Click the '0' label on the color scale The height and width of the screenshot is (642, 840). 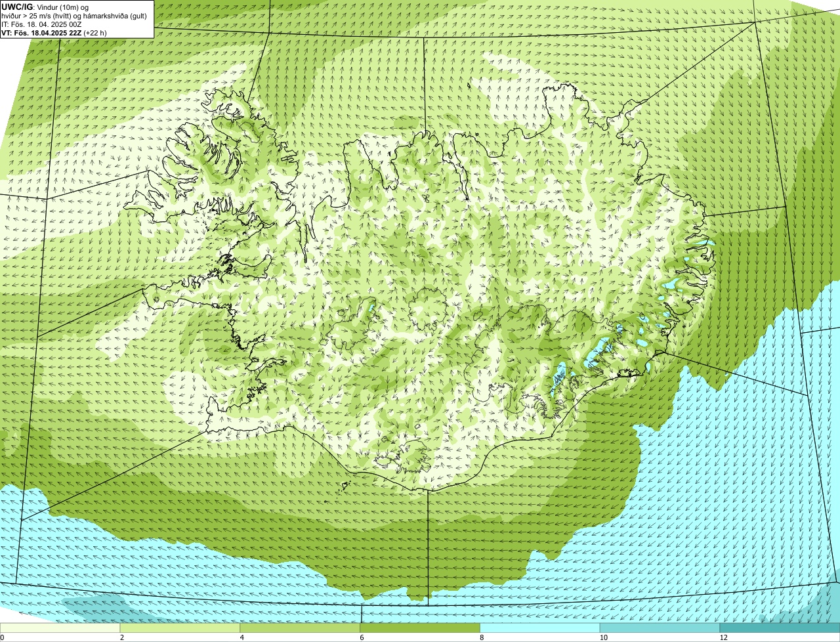click(x=2, y=637)
